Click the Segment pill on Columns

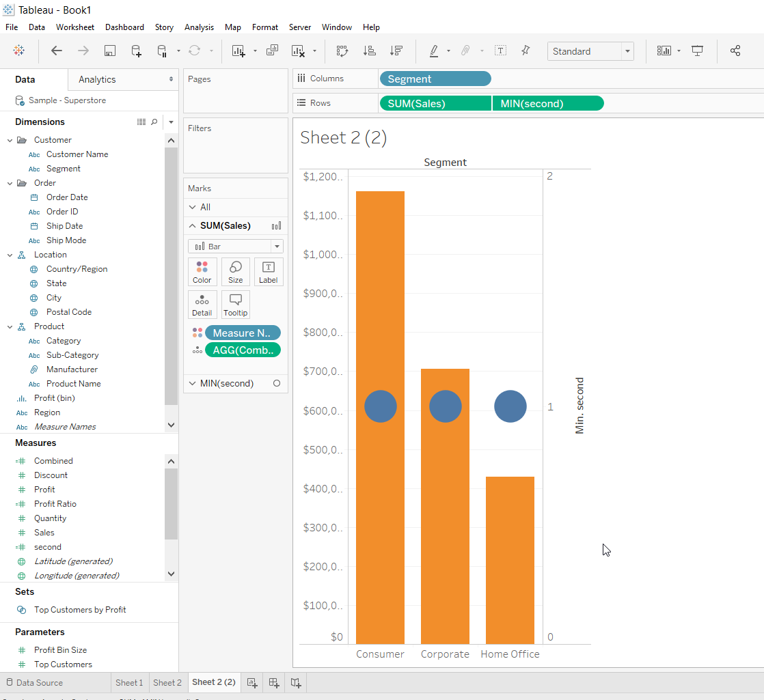435,79
